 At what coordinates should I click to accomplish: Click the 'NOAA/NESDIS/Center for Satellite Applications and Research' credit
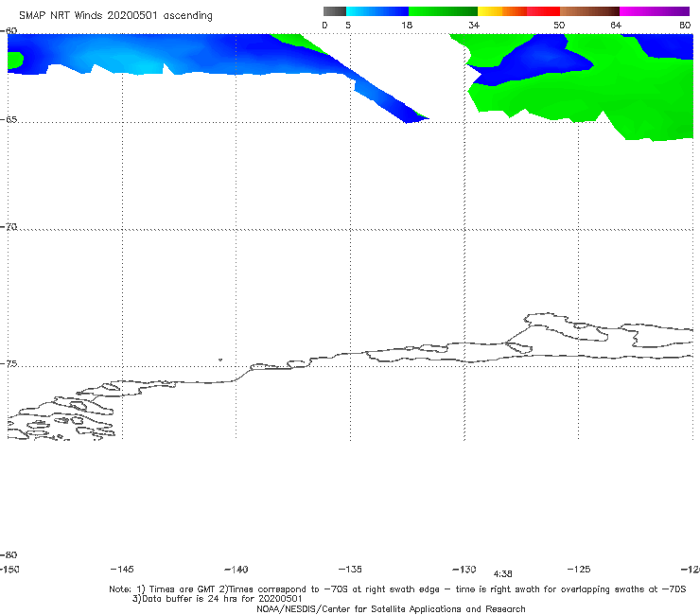(391, 608)
